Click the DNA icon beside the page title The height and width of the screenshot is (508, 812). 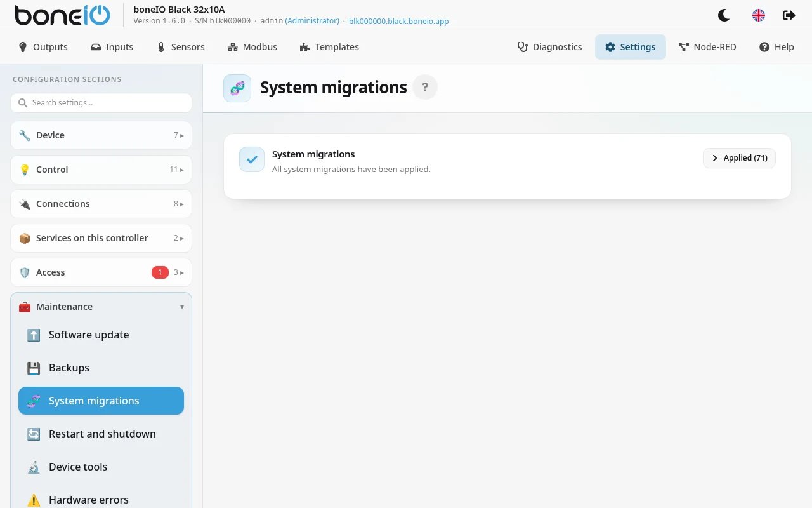coord(237,88)
